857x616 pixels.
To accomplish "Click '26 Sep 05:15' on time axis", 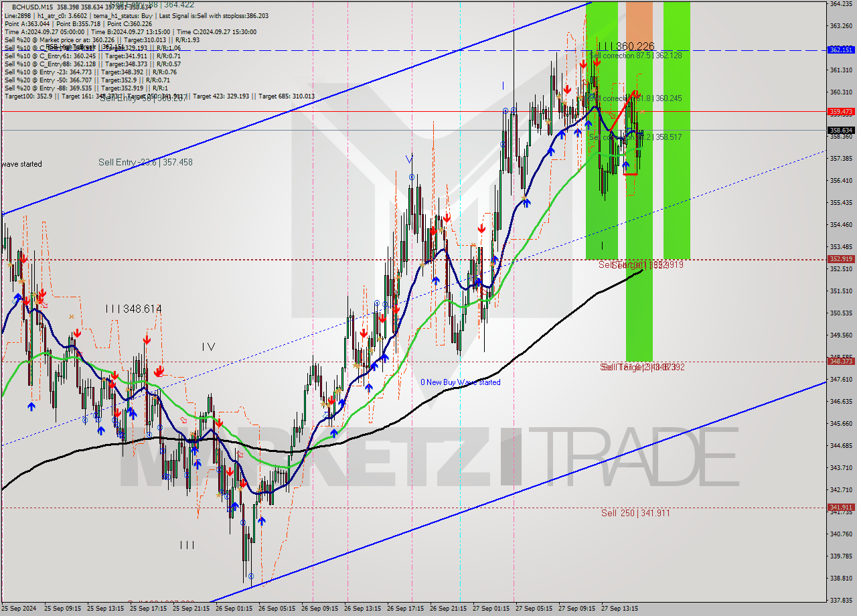I will 277,609.
